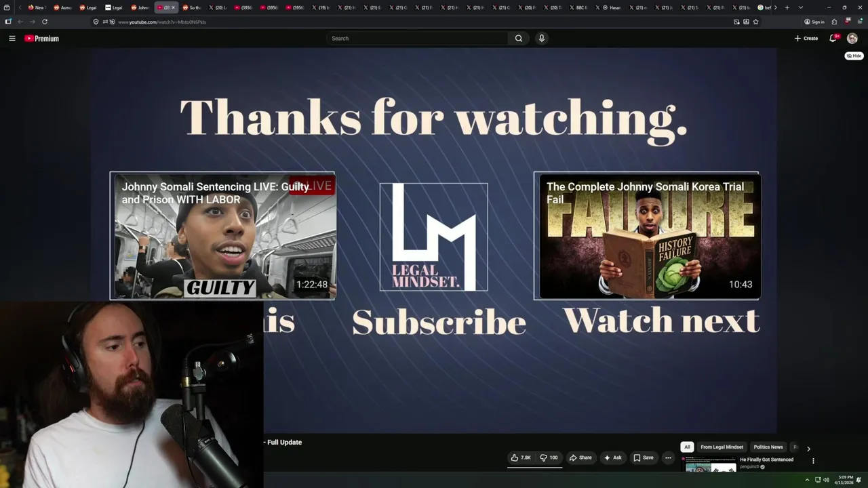Select Politics News chip
The image size is (868, 488).
[768, 447]
